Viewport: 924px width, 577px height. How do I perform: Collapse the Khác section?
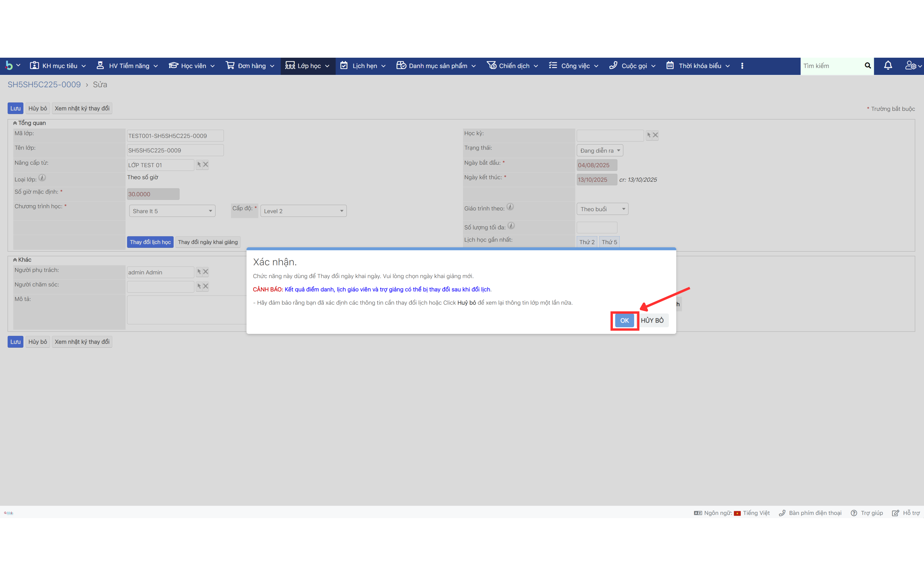(x=15, y=259)
